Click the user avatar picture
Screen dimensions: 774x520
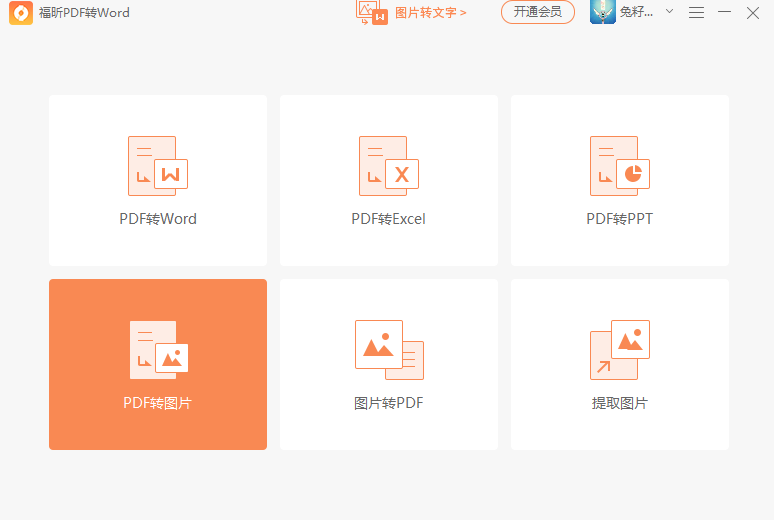tap(603, 12)
